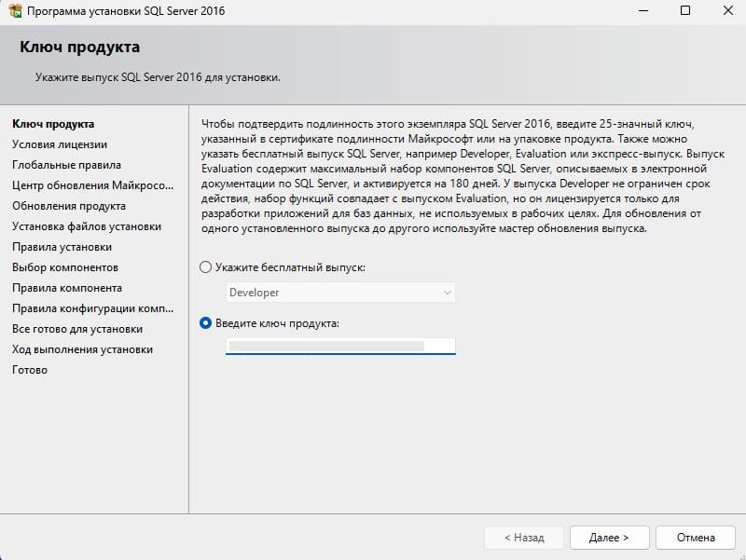Minimize the setup window
The height and width of the screenshot is (560, 746).
pyautogui.click(x=643, y=10)
